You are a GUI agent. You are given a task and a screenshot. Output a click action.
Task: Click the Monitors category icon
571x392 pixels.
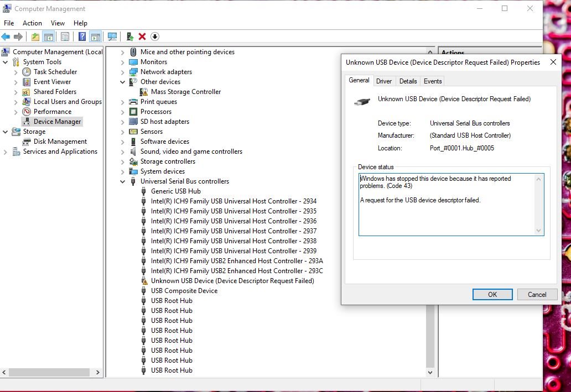(134, 62)
